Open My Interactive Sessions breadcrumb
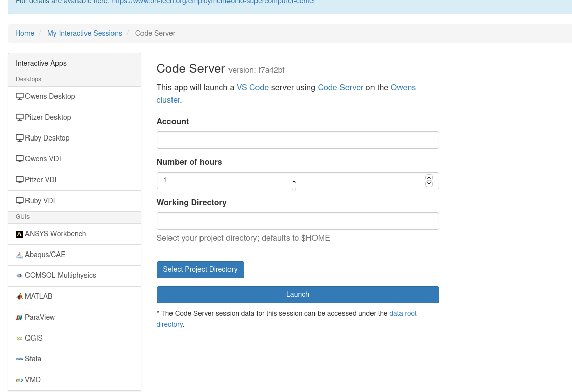This screenshot has width=572, height=392. (x=84, y=33)
